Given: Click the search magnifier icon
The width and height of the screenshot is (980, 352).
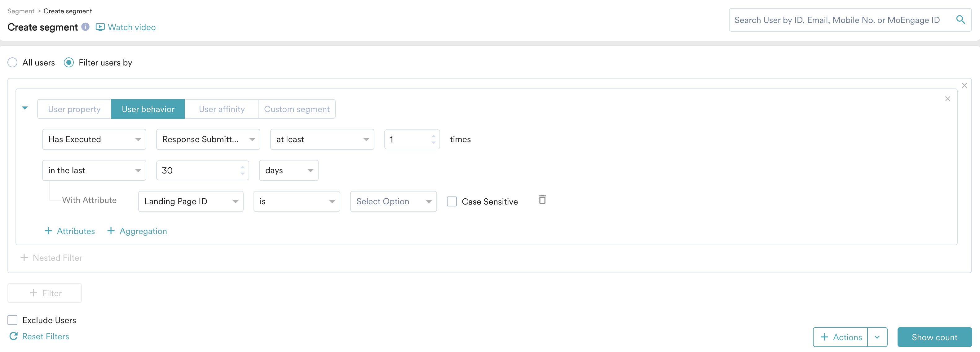Looking at the screenshot, I should pos(960,20).
